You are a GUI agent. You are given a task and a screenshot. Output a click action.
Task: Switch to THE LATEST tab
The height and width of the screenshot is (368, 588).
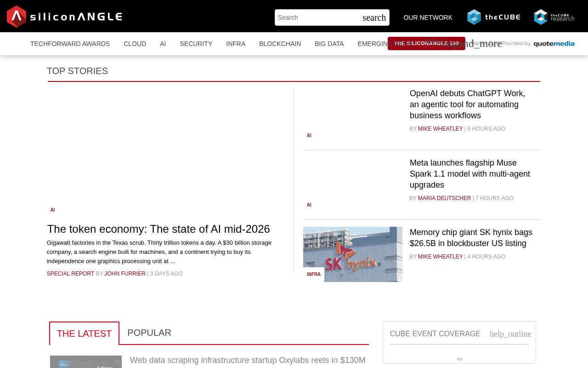click(x=84, y=333)
